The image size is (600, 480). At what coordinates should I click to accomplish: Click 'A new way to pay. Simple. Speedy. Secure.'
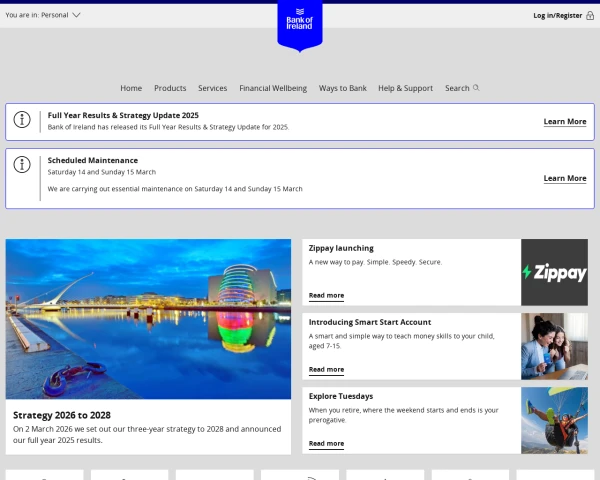(375, 262)
